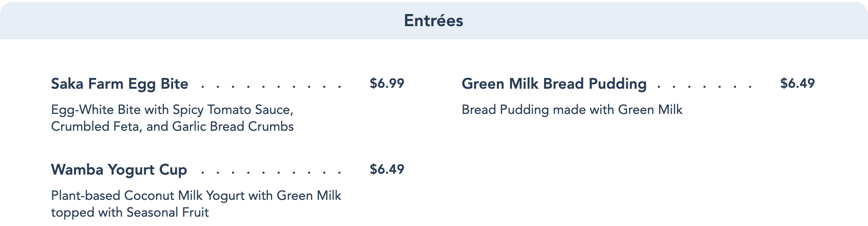This screenshot has height=226, width=868.
Task: Click "topped with" in the yogurt description
Action: tap(86, 212)
